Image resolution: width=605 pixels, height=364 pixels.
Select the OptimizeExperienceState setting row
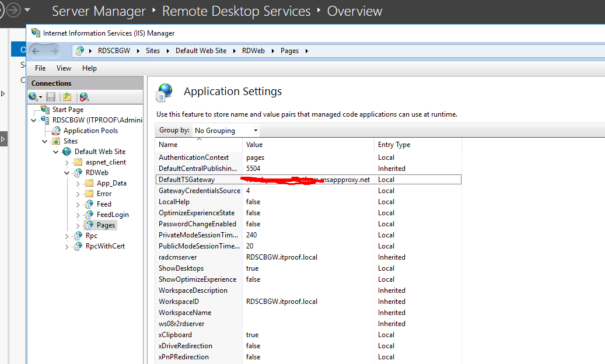click(x=308, y=213)
